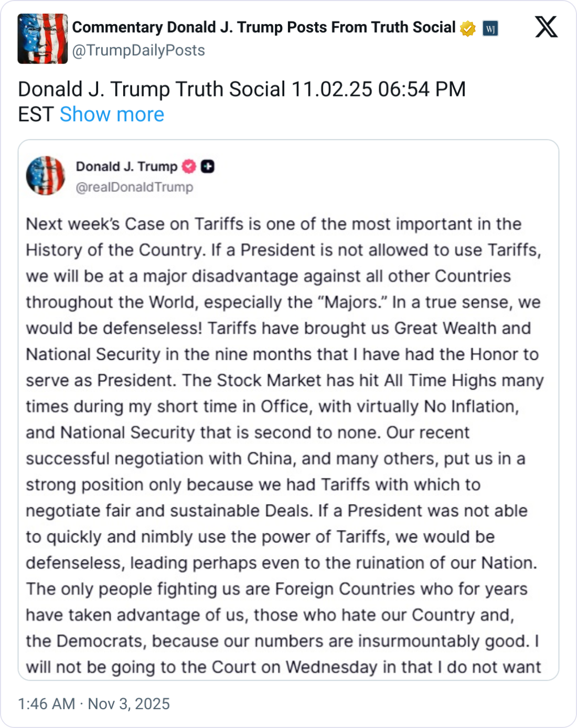Click the black plus badge icon

[x=208, y=167]
